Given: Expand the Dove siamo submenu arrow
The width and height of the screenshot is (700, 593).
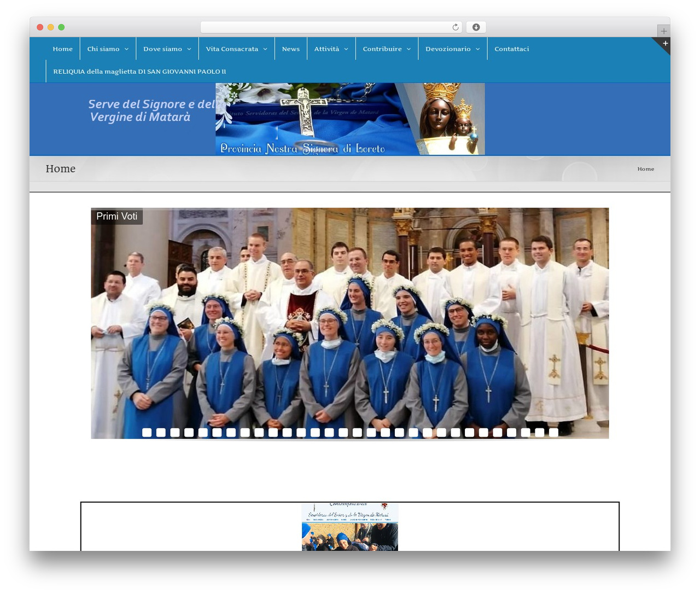Looking at the screenshot, I should [189, 49].
